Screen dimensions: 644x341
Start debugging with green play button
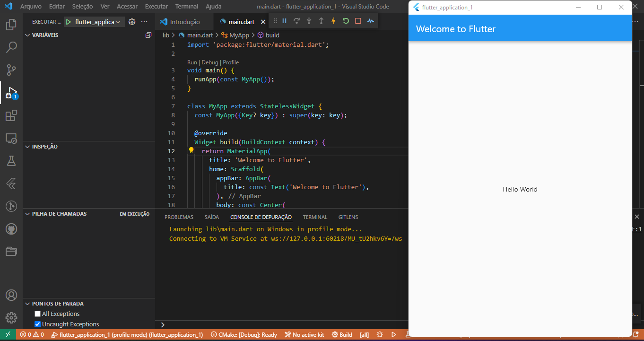coord(69,22)
